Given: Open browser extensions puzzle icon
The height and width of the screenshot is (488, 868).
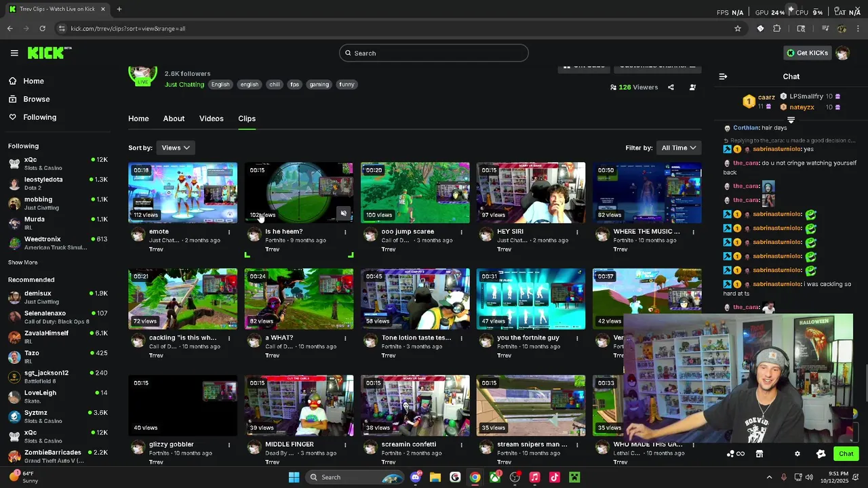Looking at the screenshot, I should click(x=777, y=28).
